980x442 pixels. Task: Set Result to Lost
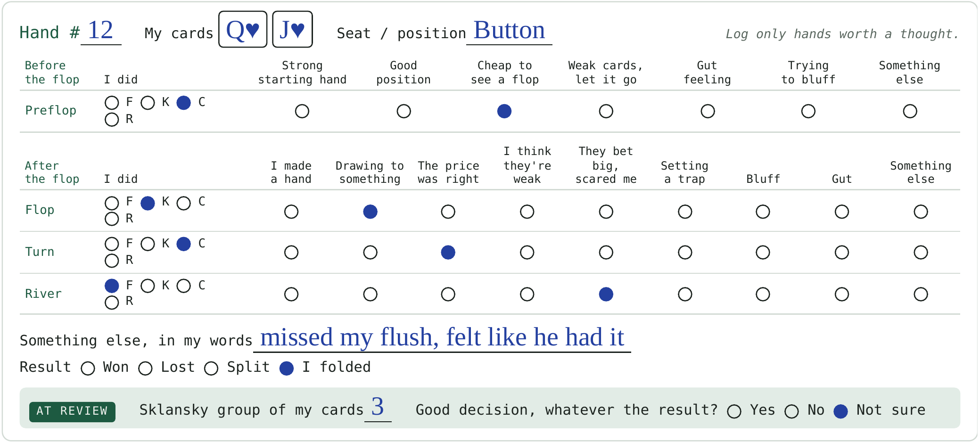pos(146,368)
